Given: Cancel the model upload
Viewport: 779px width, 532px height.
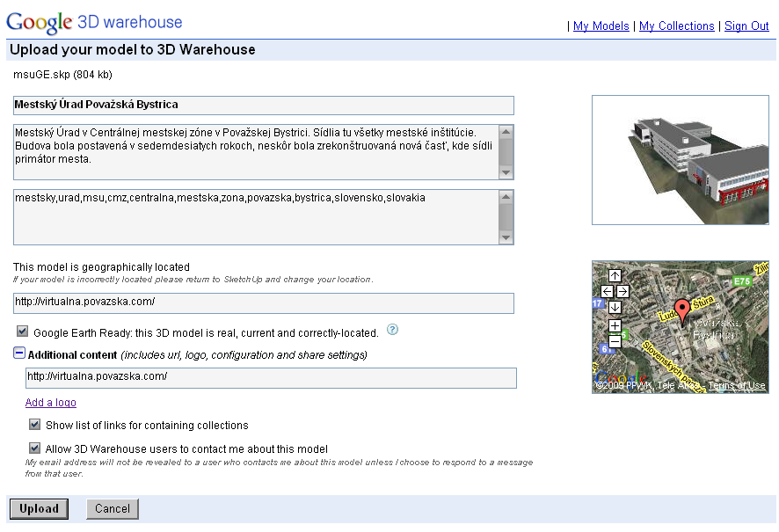Looking at the screenshot, I should 113,509.
